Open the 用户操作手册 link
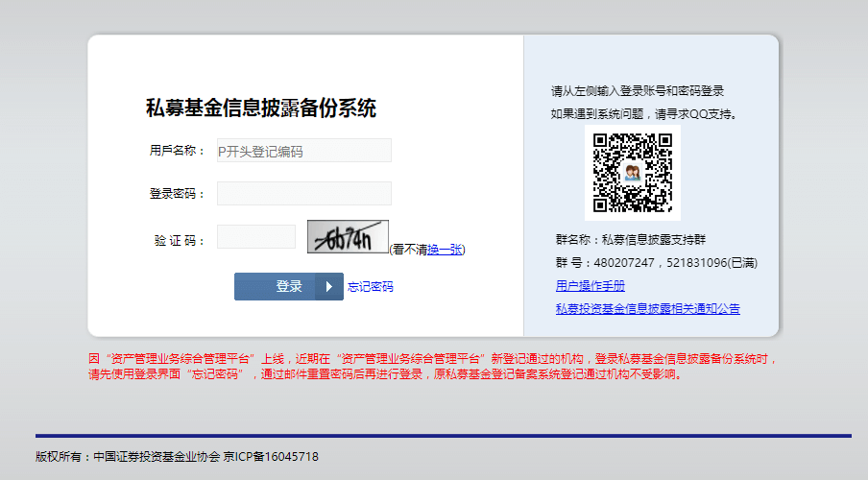 tap(590, 286)
